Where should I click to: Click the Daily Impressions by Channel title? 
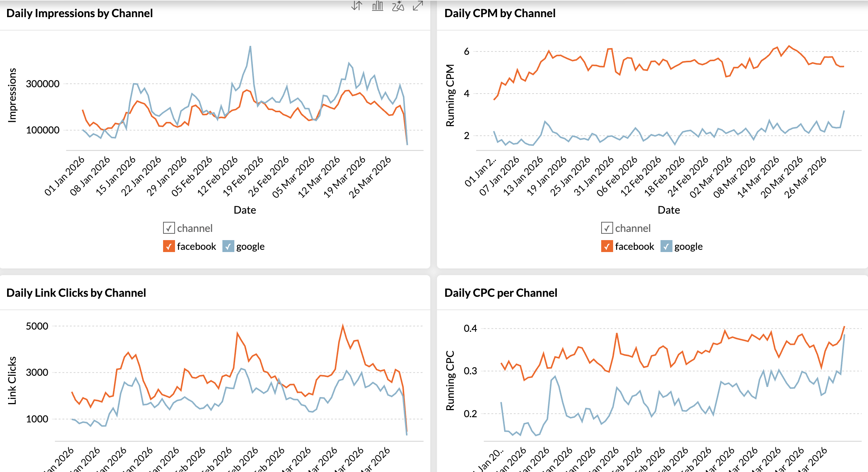click(x=79, y=13)
